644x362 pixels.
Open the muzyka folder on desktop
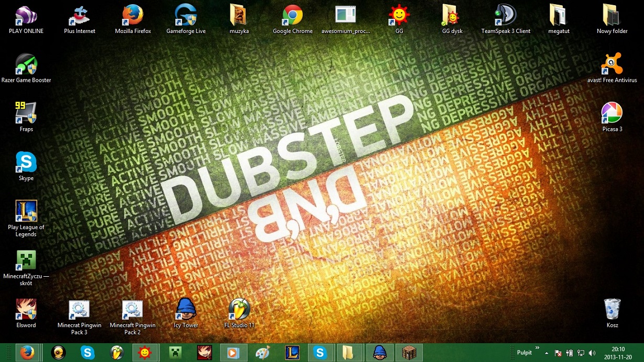(x=239, y=19)
